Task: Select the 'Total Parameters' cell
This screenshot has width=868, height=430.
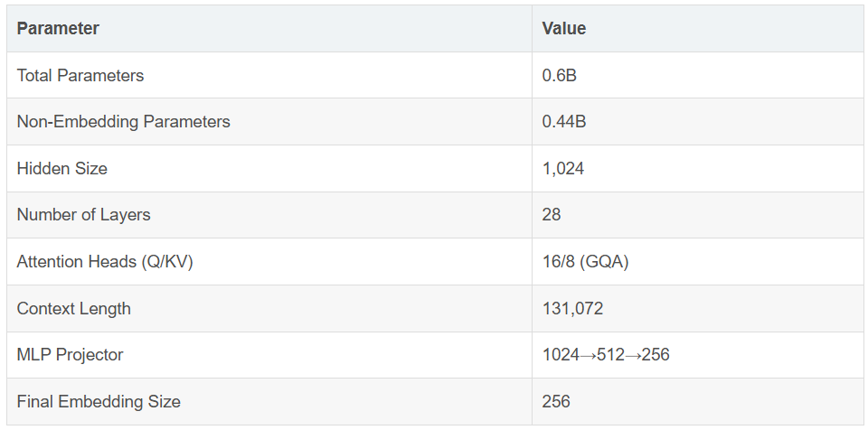Action: (x=80, y=75)
